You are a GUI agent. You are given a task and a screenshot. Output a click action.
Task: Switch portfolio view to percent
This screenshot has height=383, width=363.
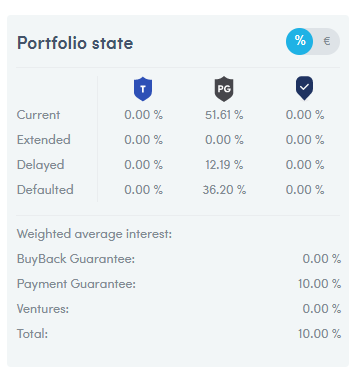click(300, 41)
